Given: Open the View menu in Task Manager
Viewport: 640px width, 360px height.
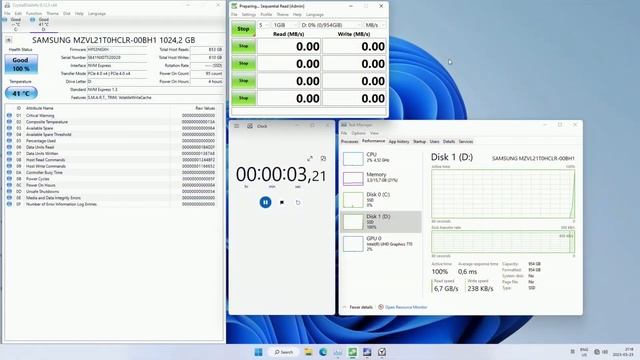Looking at the screenshot, I should pos(374,133).
